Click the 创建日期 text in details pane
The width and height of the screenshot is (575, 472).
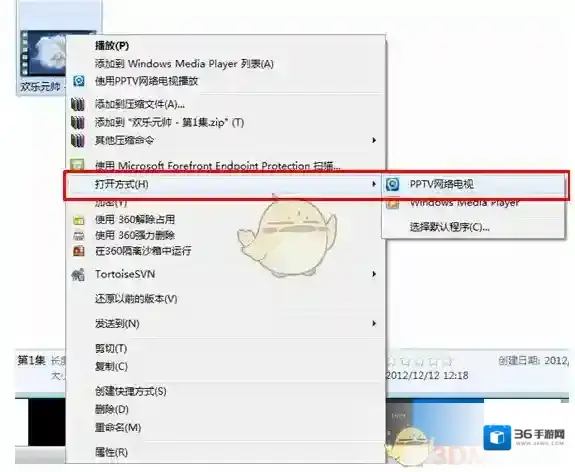[519, 361]
